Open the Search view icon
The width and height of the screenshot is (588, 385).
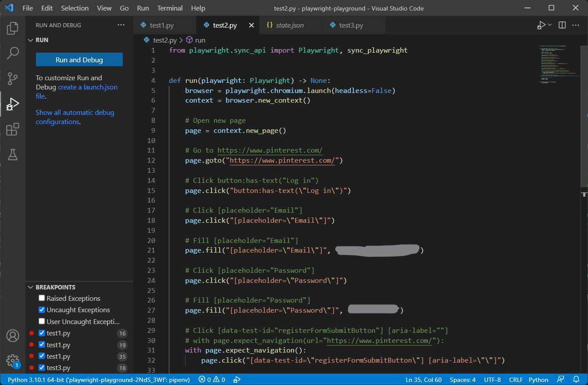coord(13,53)
